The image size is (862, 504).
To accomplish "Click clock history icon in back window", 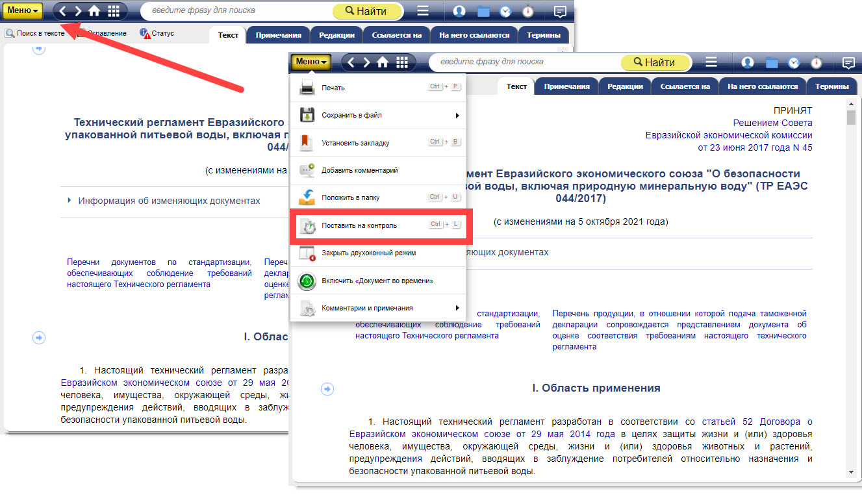I will pyautogui.click(x=505, y=10).
